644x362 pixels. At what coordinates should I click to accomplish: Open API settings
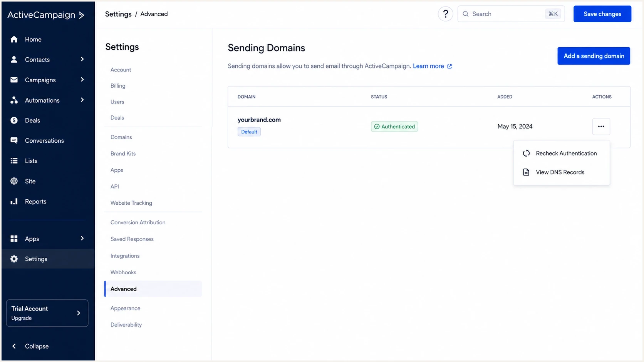115,187
